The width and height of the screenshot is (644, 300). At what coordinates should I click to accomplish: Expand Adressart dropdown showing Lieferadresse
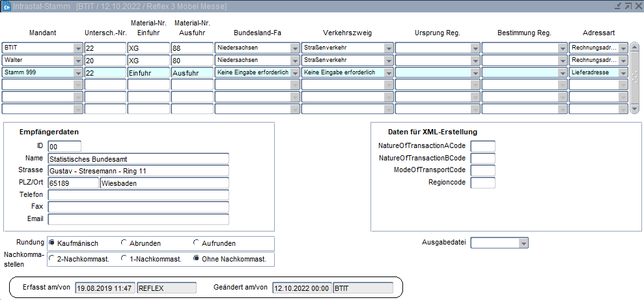coord(623,72)
